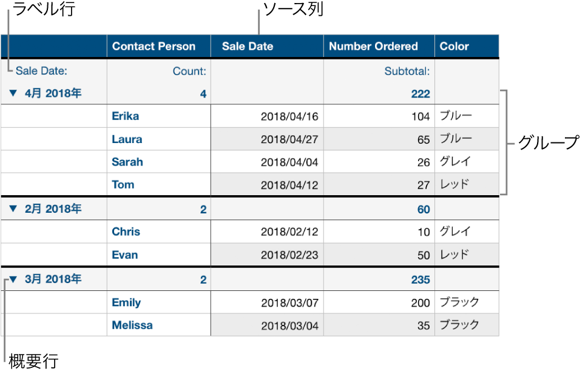Viewport: 588px width, 374px height.
Task: Click the Subtotal value 222
Action: (x=419, y=94)
